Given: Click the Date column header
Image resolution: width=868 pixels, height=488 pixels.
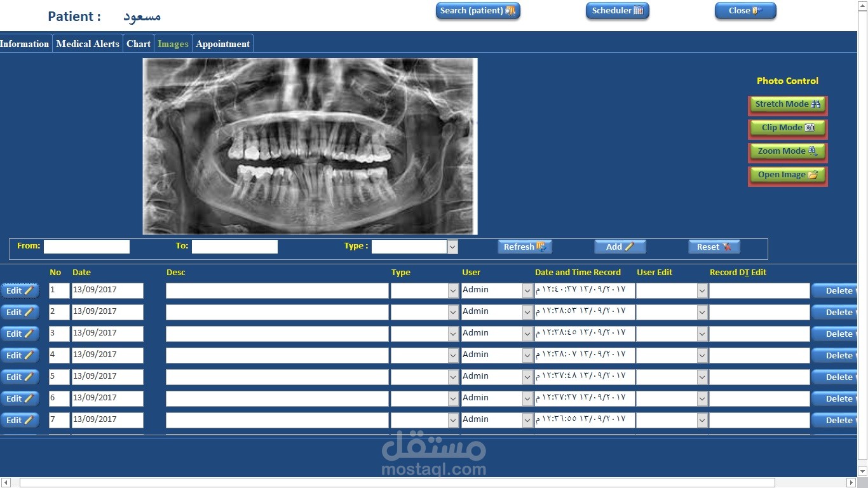Looking at the screenshot, I should (x=81, y=273).
